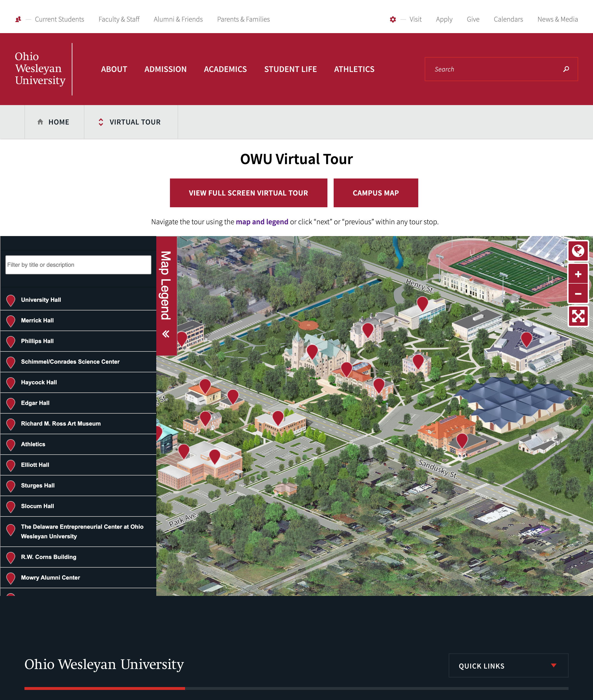Image resolution: width=593 pixels, height=700 pixels.
Task: Click the filter by title field
Action: point(78,265)
